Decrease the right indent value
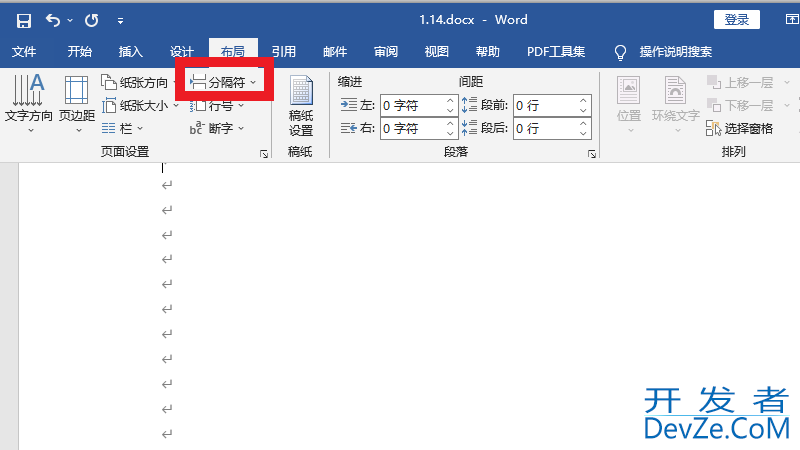800x450 pixels. pyautogui.click(x=450, y=134)
